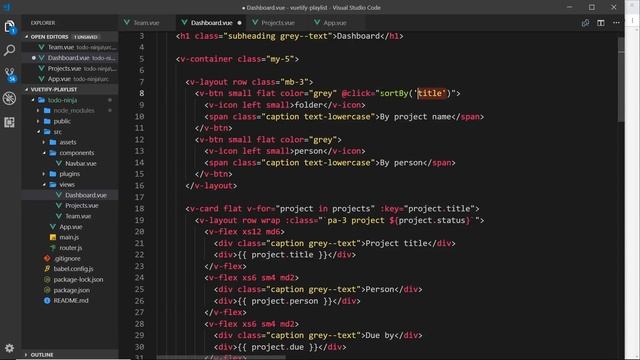Close the unsaved Dashboard.vue tab dot
640x360 pixels.
pos(239,23)
